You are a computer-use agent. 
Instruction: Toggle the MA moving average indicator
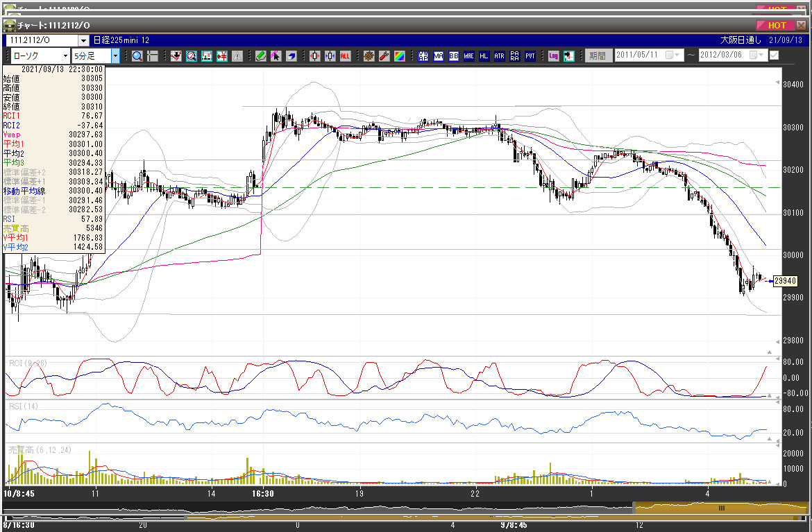(438, 55)
